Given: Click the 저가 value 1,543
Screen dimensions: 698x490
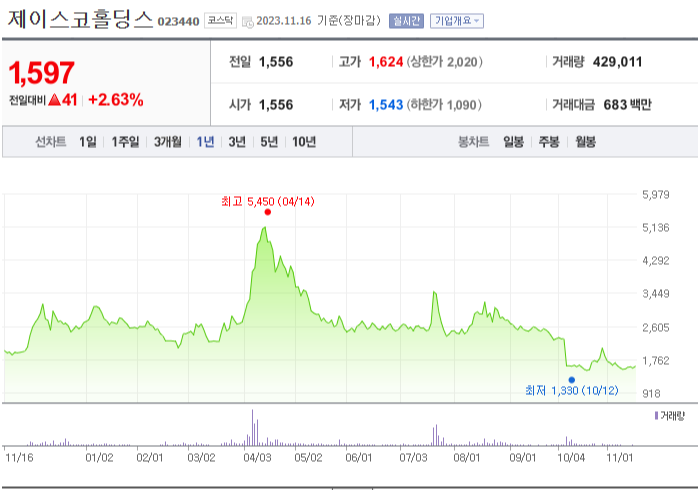Looking at the screenshot, I should tap(386, 105).
